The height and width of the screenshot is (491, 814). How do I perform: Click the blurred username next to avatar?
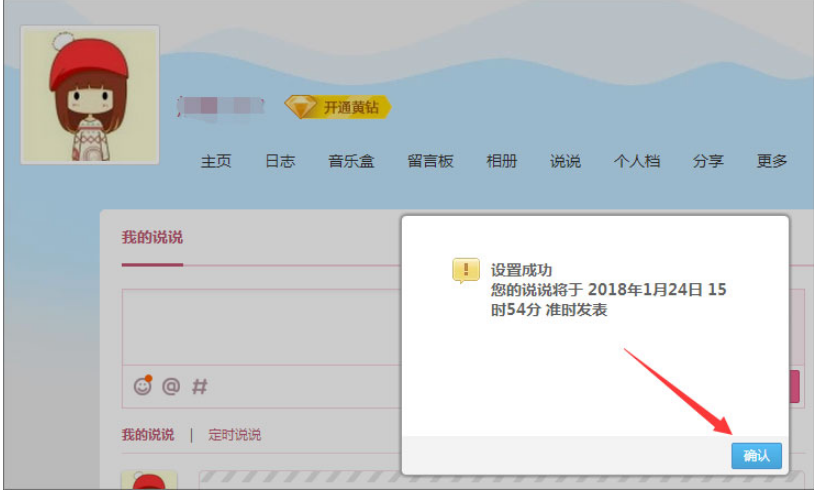tap(220, 107)
